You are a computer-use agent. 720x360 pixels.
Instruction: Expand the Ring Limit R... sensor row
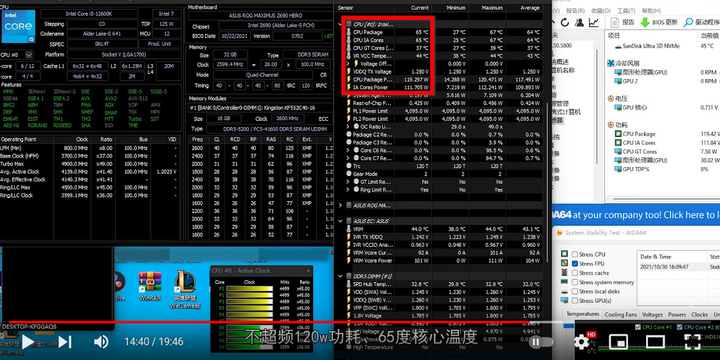pos(348,190)
